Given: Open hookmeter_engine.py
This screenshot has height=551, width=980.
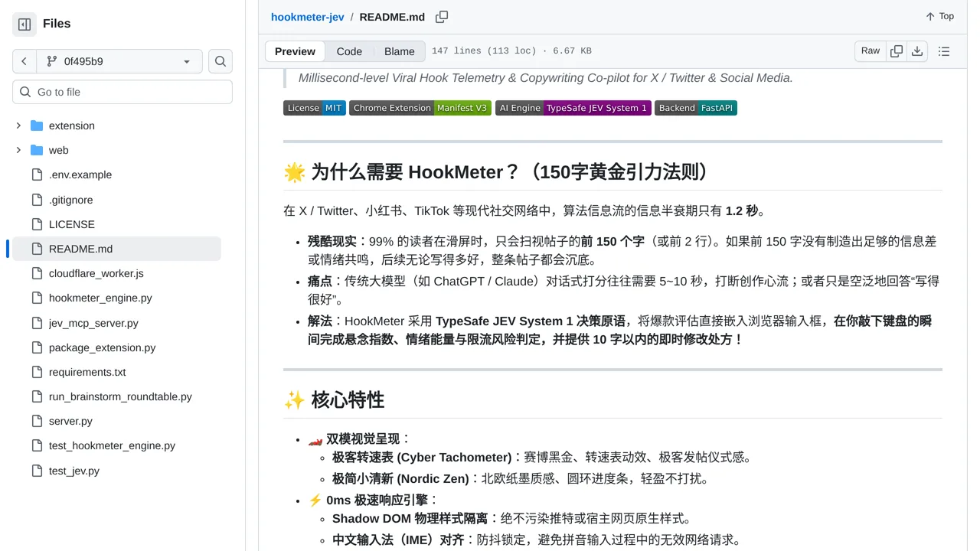Looking at the screenshot, I should point(100,298).
